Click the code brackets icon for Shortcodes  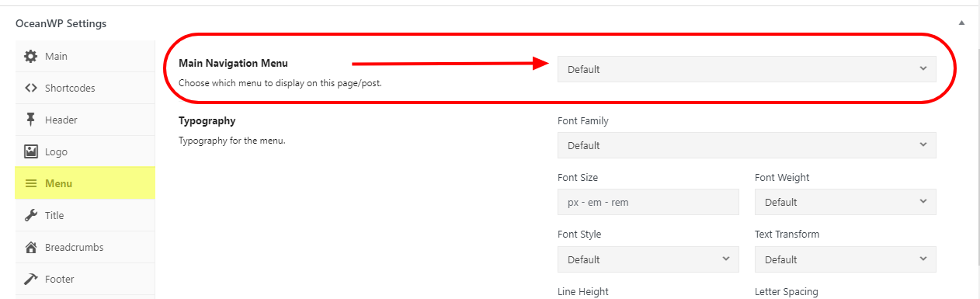(x=31, y=89)
